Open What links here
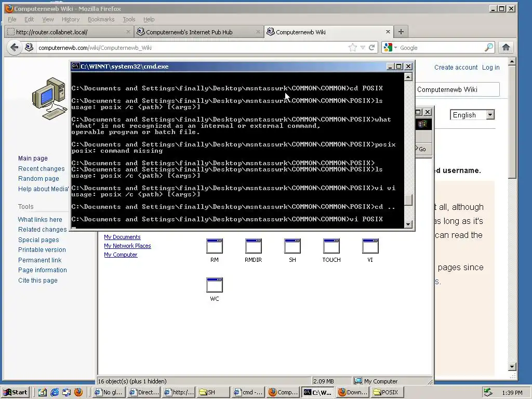Screen dimensions: 532x399 [x=40, y=220]
